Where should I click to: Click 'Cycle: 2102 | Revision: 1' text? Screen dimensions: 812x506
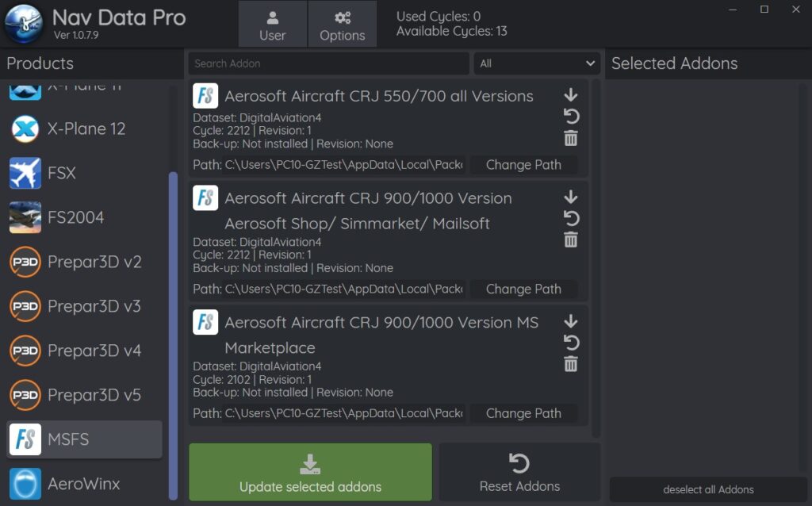click(x=252, y=380)
